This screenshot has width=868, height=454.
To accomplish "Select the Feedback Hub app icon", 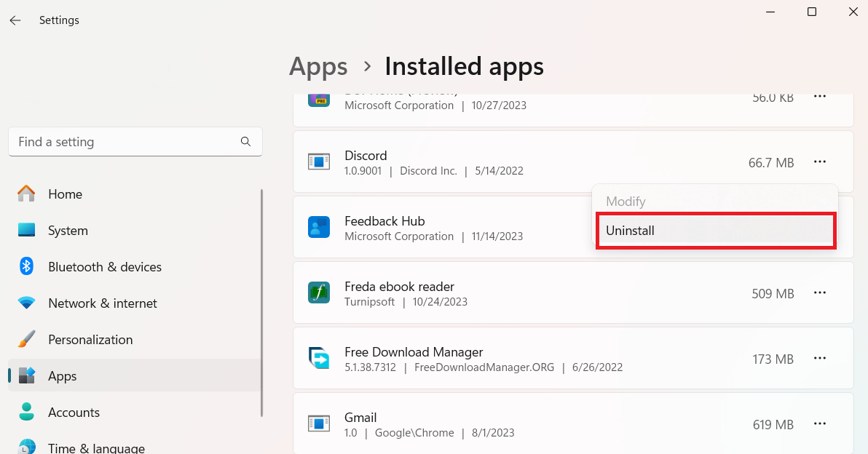I will coord(319,227).
